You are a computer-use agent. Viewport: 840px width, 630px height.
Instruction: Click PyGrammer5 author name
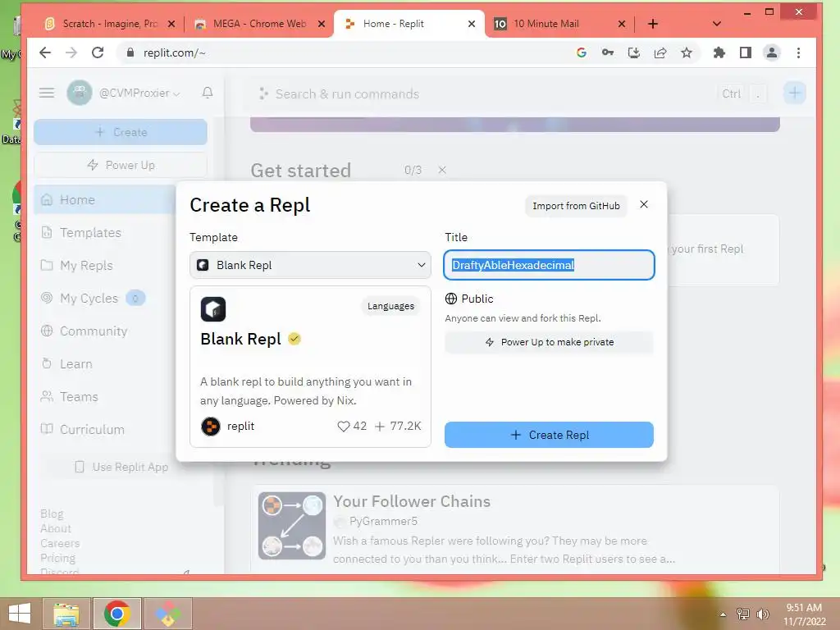[x=383, y=521]
